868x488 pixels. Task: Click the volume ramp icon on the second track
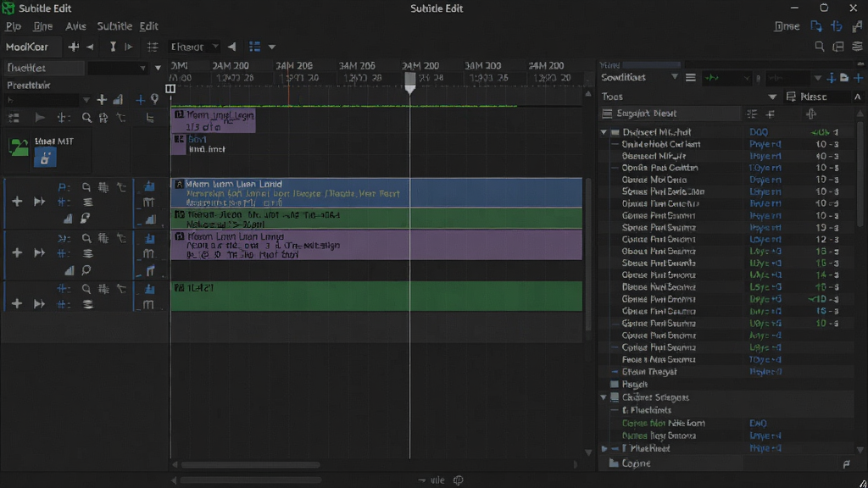tap(69, 270)
